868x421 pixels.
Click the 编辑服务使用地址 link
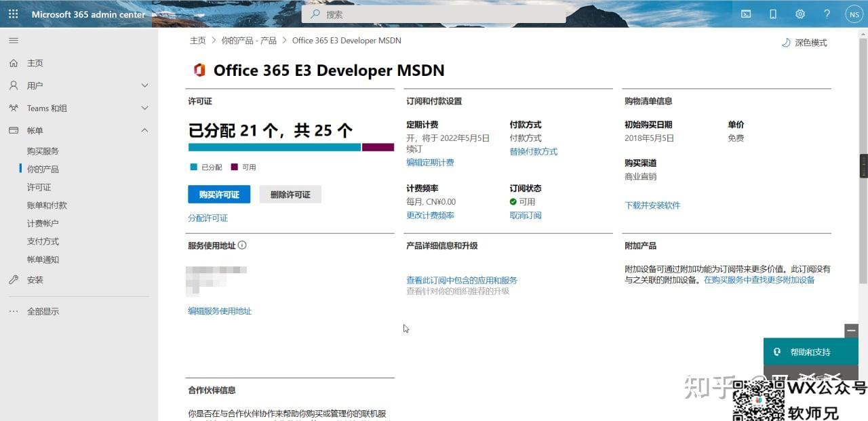coord(220,311)
